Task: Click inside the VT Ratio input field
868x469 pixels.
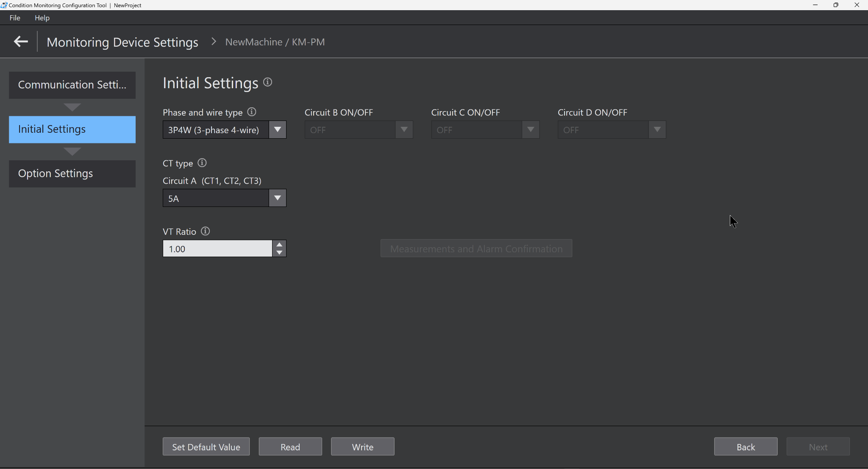Action: pos(217,249)
